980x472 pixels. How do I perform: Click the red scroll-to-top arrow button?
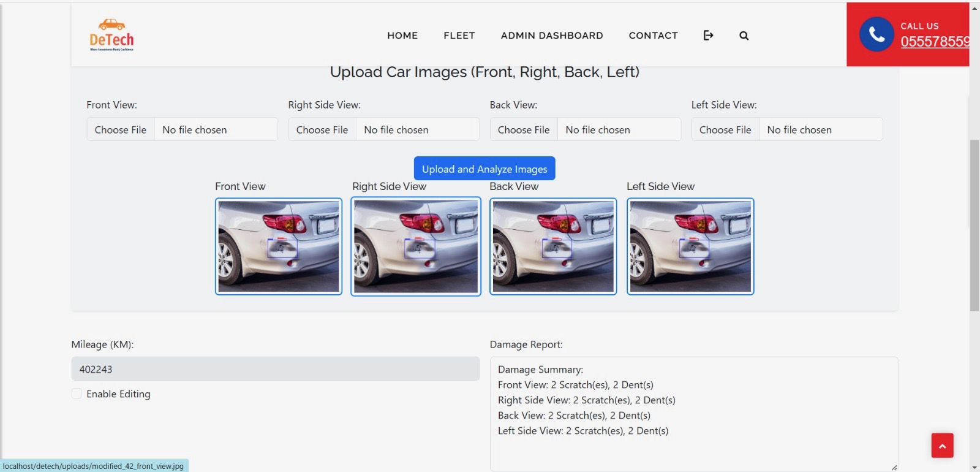pyautogui.click(x=942, y=446)
